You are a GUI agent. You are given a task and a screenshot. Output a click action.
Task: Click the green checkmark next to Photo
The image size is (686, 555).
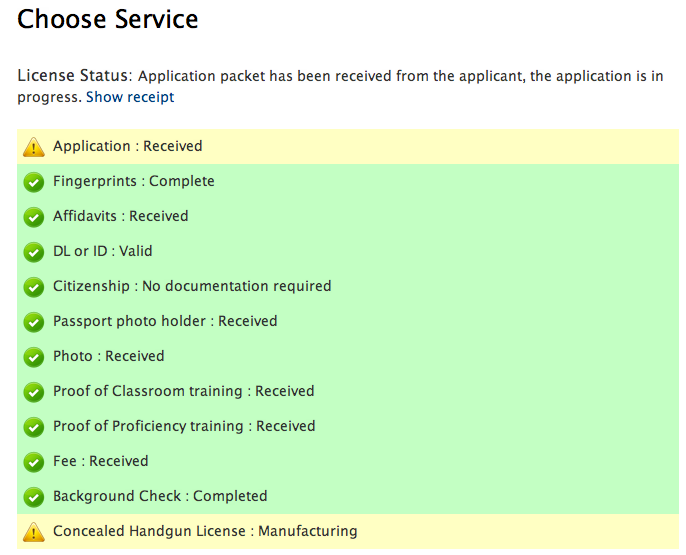click(x=34, y=357)
